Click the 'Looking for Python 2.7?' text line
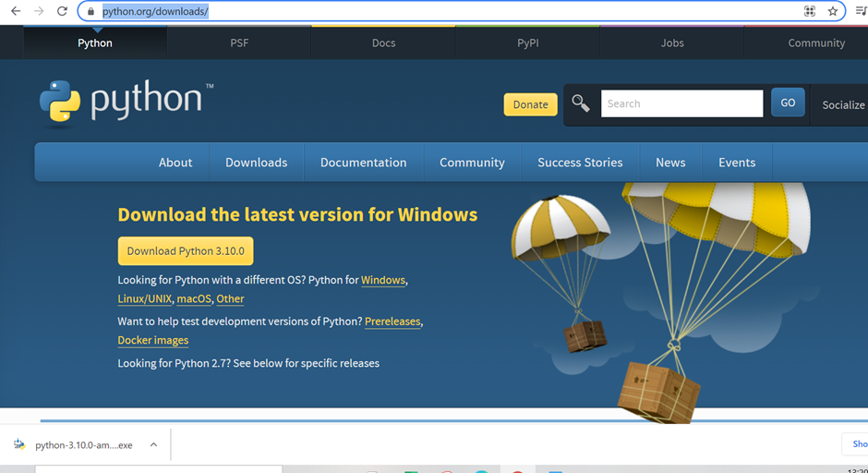 248,363
